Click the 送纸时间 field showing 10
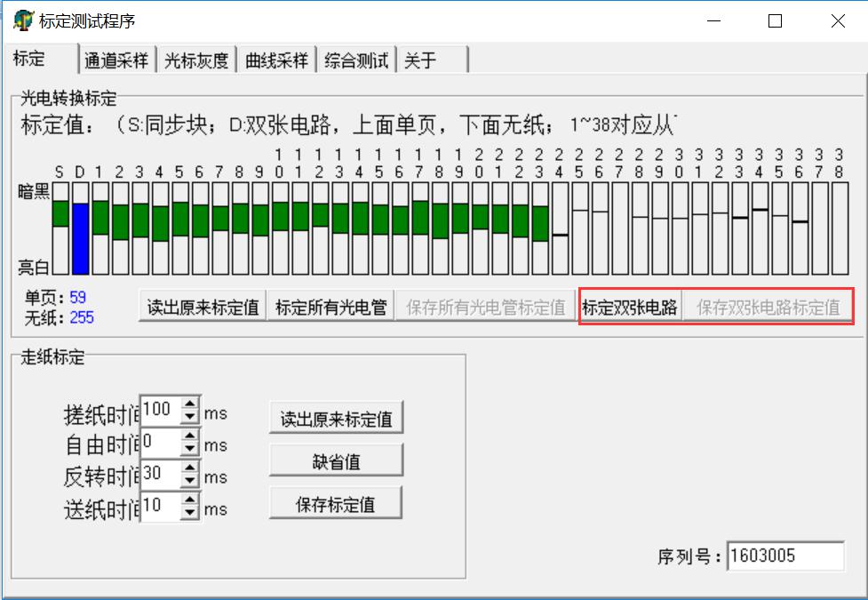This screenshot has height=600, width=868. click(x=161, y=506)
